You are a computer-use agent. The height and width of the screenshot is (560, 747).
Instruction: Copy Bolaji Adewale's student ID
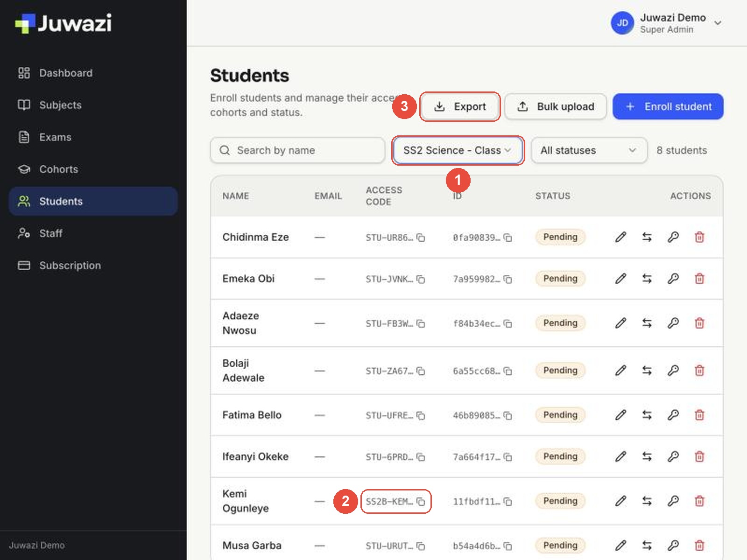coord(507,371)
